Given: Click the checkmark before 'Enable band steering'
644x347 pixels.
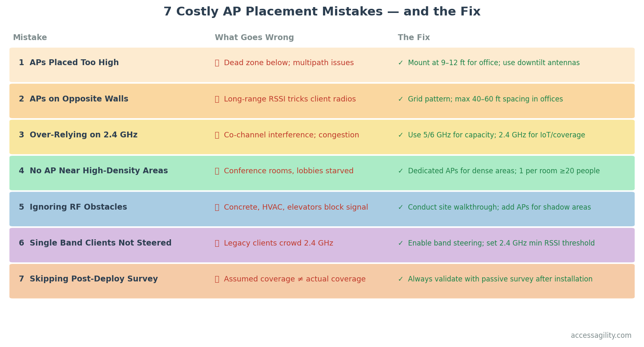Looking at the screenshot, I should [400, 243].
